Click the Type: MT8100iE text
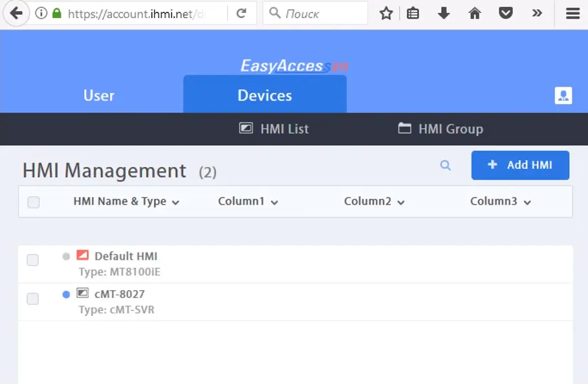The image size is (588, 384). 120,272
